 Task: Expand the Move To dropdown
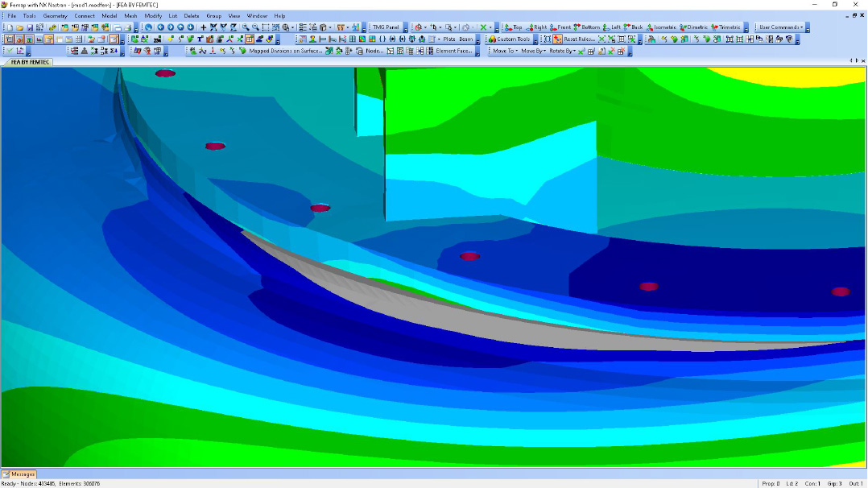(x=505, y=51)
